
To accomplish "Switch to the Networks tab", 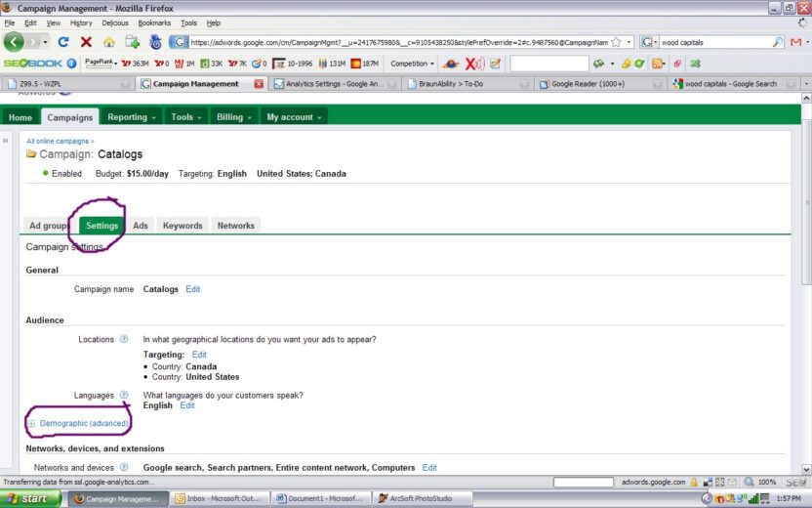I will point(235,226).
